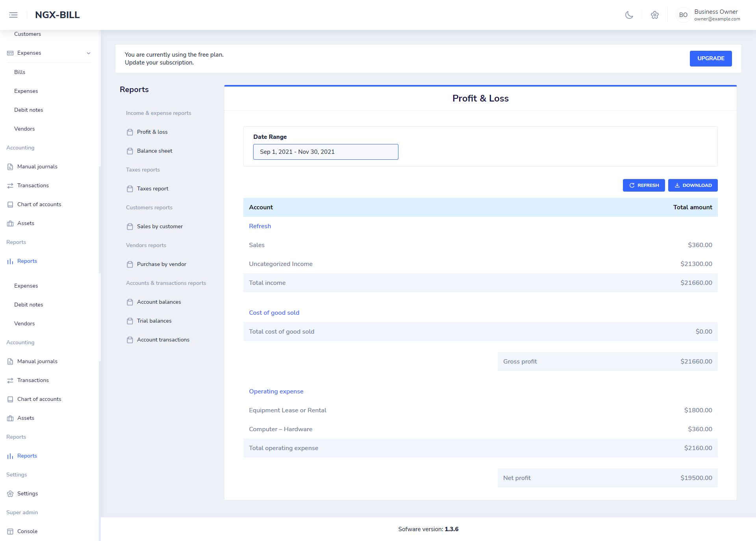This screenshot has width=756, height=541.
Task: Open the date range picker field
Action: 326,151
